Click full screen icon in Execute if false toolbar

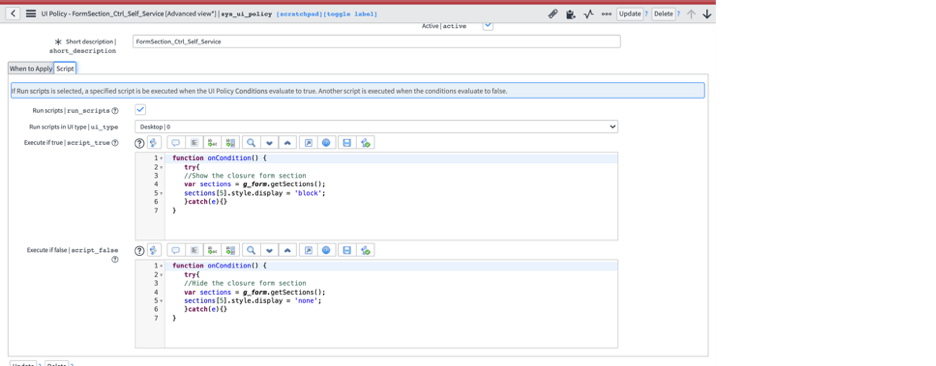click(x=308, y=250)
